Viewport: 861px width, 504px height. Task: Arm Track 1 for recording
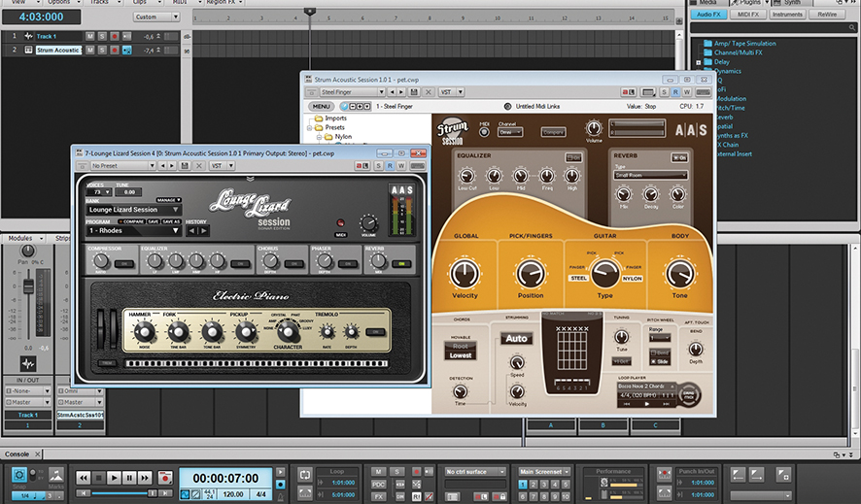pos(115,36)
